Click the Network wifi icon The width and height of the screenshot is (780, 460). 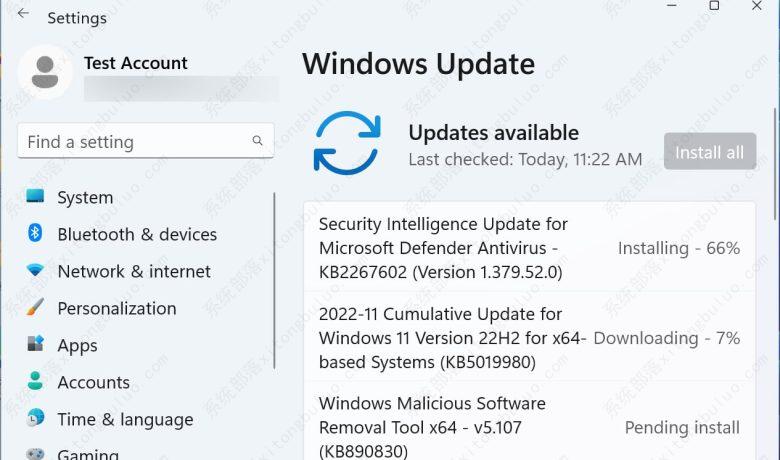click(x=36, y=271)
